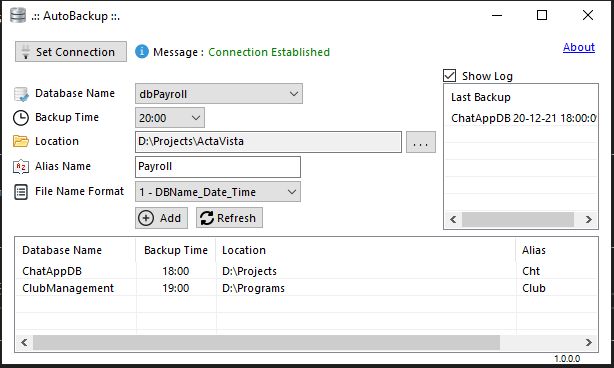Click the AutoBackup database icon in title bar
The height and width of the screenshot is (368, 614).
pyautogui.click(x=18, y=15)
